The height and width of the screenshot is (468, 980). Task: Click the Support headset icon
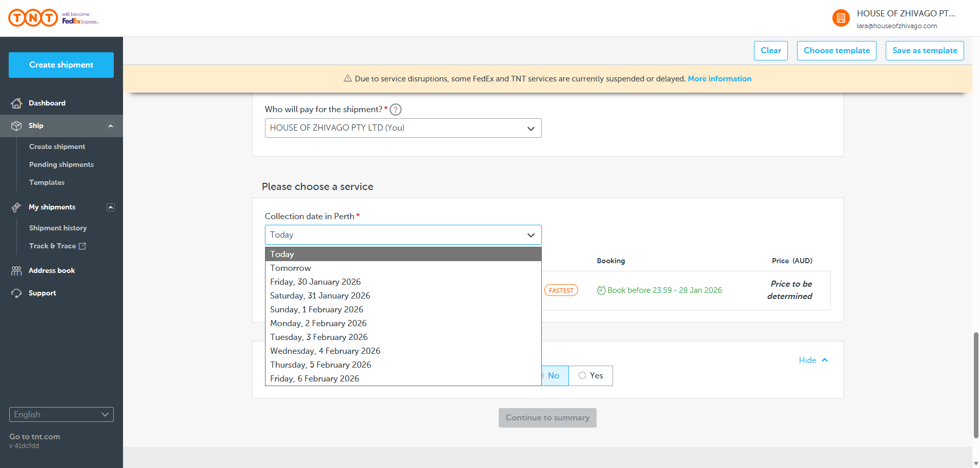coord(16,293)
